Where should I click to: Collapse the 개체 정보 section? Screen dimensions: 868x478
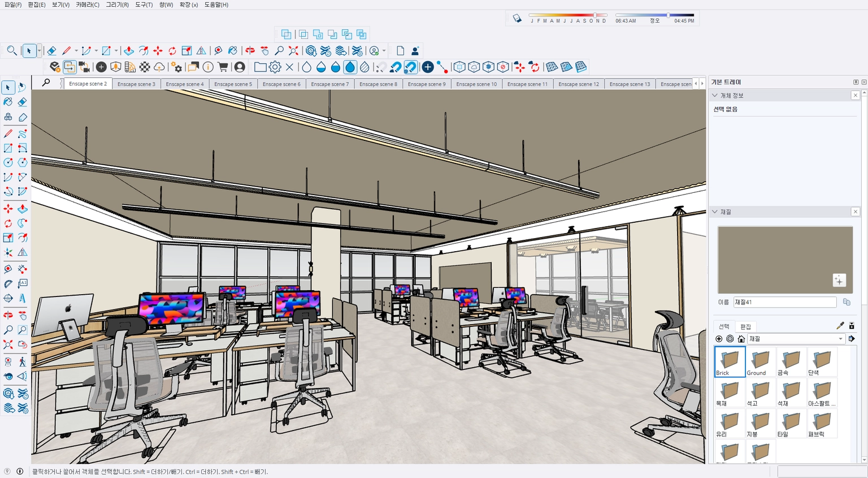714,95
